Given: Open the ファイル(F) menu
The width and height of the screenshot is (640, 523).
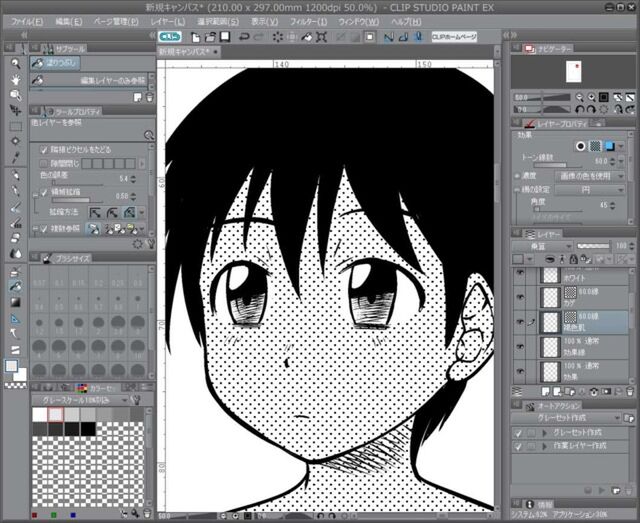Looking at the screenshot, I should click(x=26, y=20).
